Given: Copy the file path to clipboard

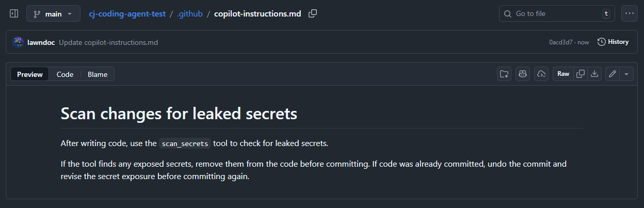Looking at the screenshot, I should pyautogui.click(x=313, y=13).
